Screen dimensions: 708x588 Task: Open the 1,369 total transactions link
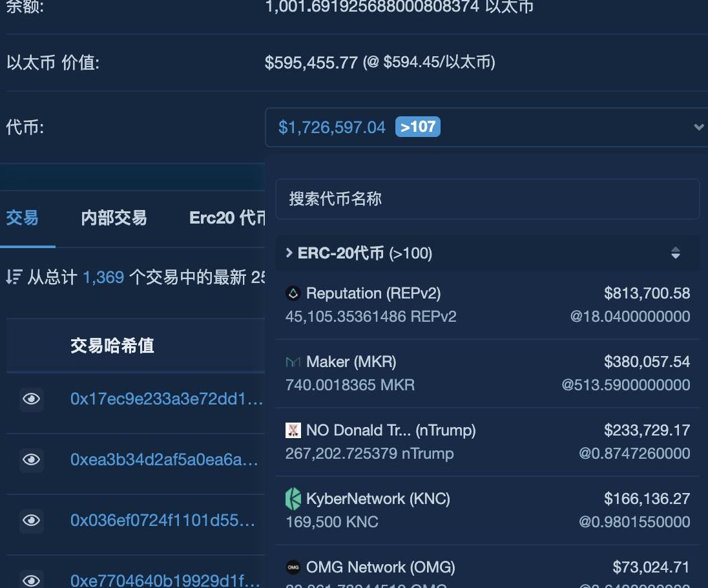tap(103, 277)
